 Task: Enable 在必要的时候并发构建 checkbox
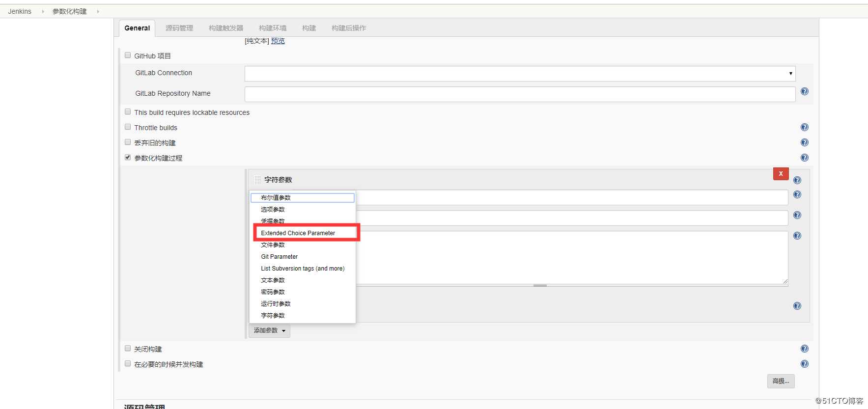coord(128,364)
